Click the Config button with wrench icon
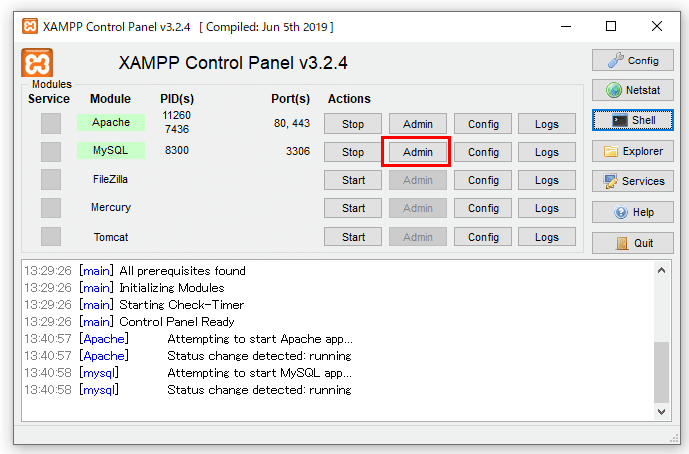Screen dimensions: 689x454 632,60
